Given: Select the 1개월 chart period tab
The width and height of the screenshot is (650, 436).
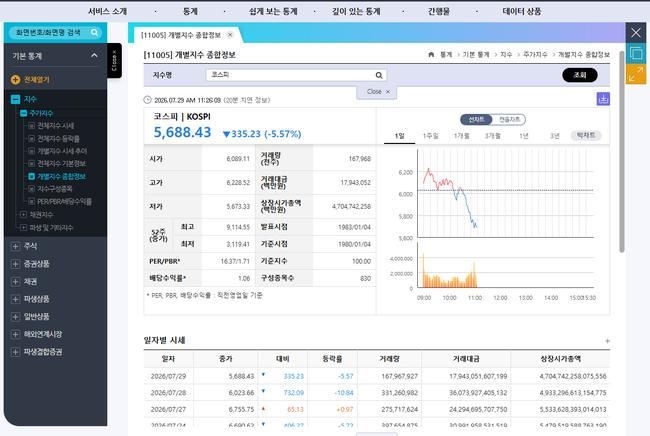Looking at the screenshot, I should (461, 136).
